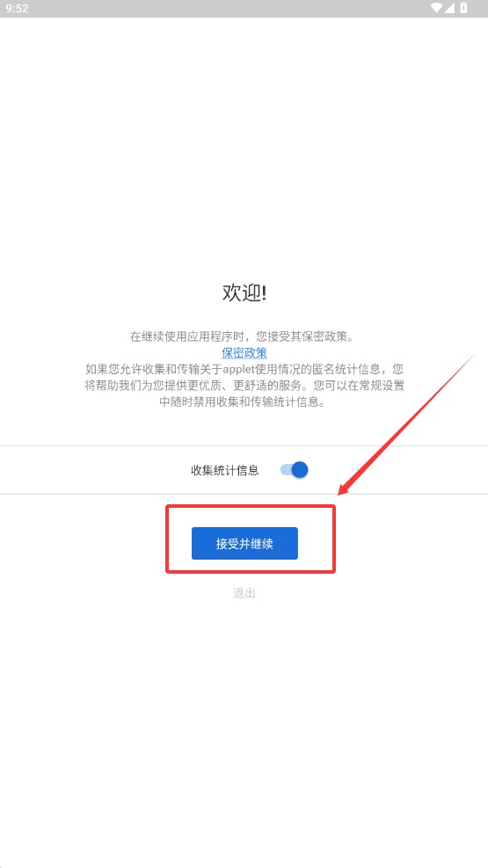Tap the divider line above the toggle row
The width and height of the screenshot is (488, 868).
pos(244,445)
